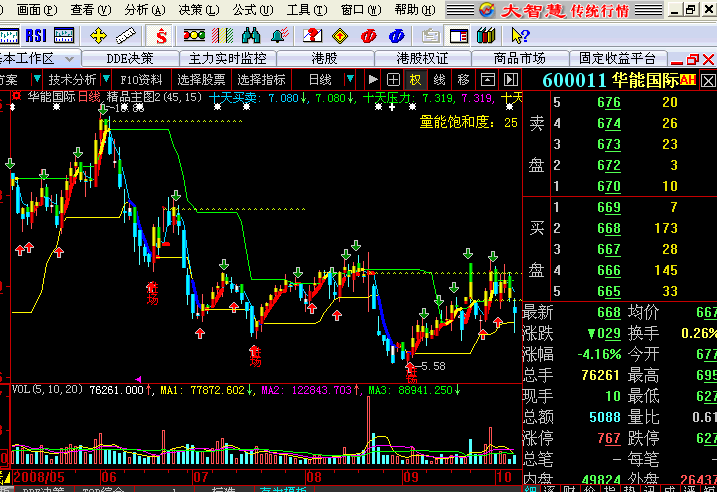Click the AH badge beside 华能国际
717x492 pixels.
(x=687, y=80)
